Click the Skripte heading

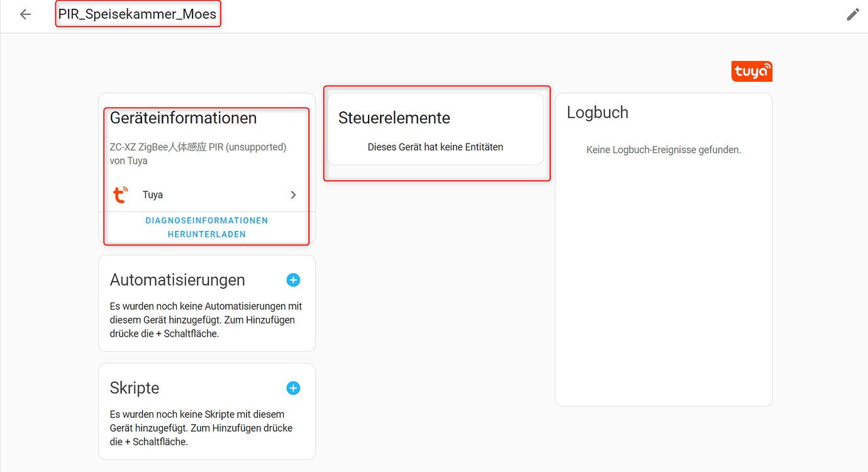coord(135,388)
